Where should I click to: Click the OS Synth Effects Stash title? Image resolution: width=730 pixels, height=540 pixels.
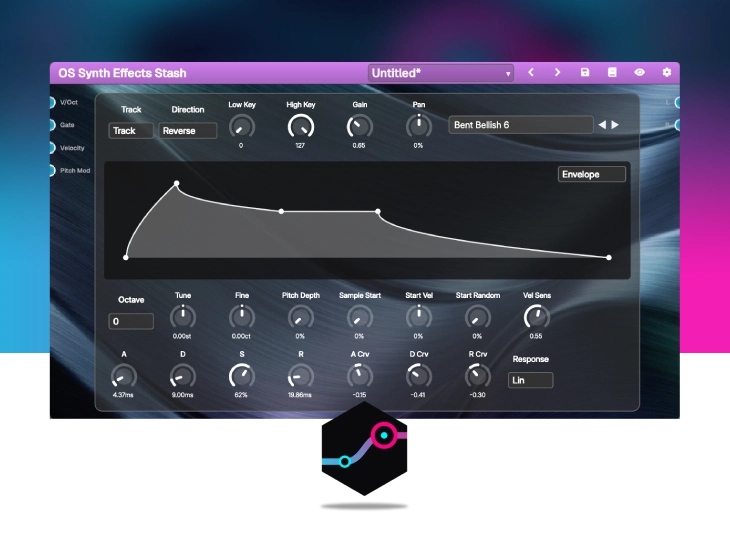tap(122, 73)
